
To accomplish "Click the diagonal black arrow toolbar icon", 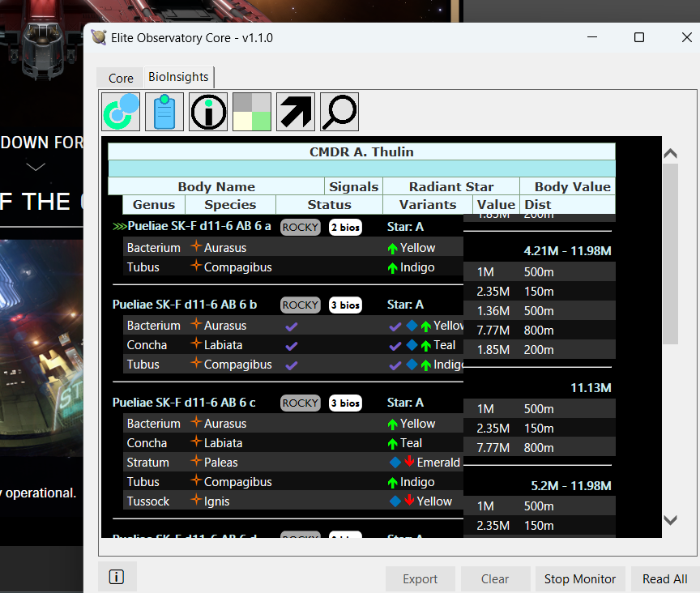I will click(296, 112).
